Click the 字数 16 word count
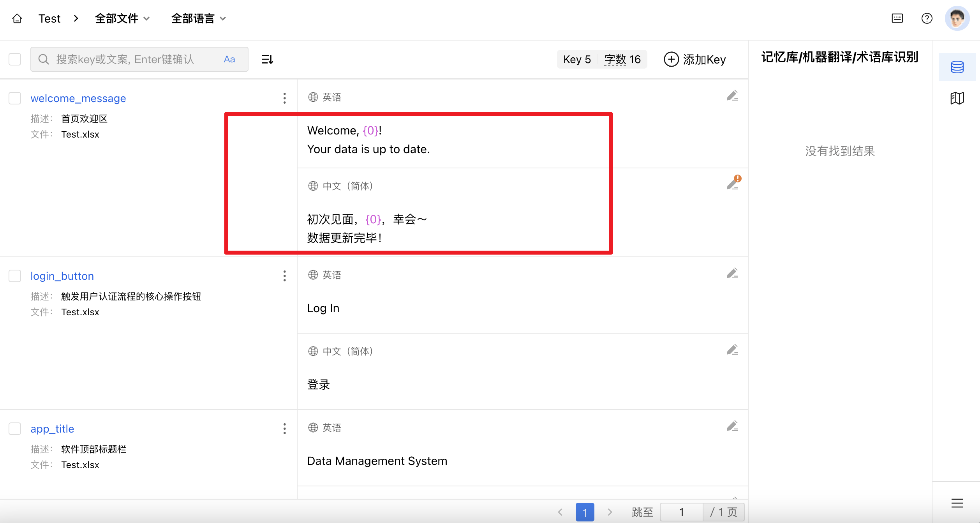980x523 pixels. pos(622,59)
